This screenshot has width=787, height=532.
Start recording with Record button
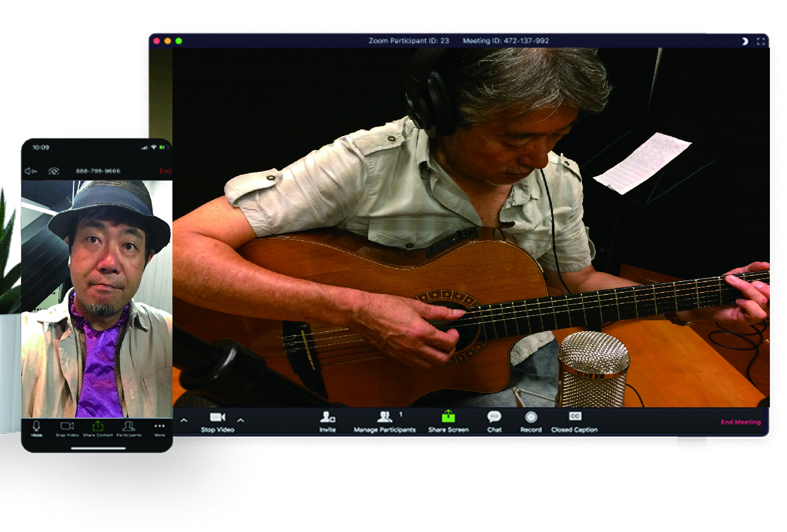tap(531, 422)
